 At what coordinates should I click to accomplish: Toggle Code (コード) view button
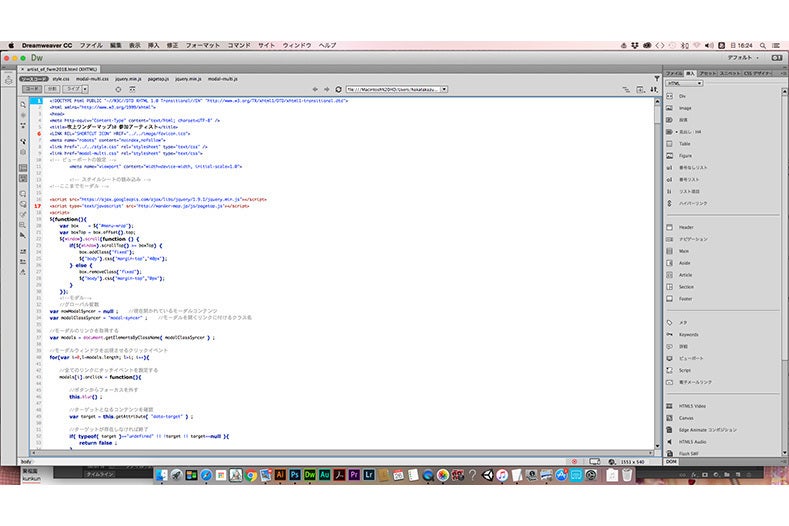(32, 89)
